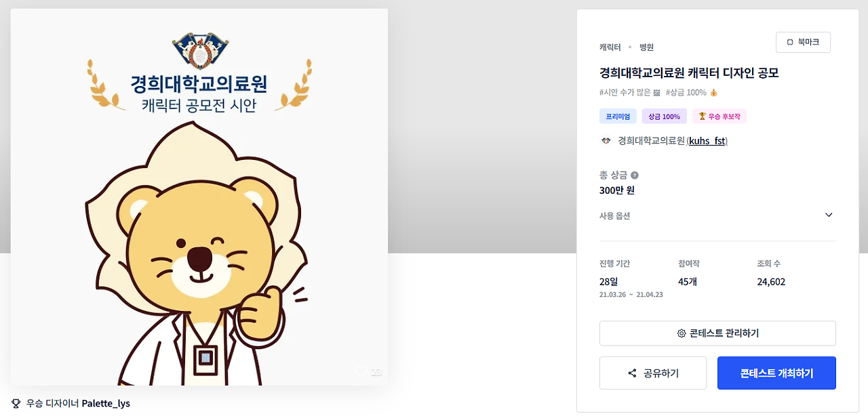Image resolution: width=868 pixels, height=418 pixels.
Task: Click the trophy icon in 우승 후보작 badge
Action: coord(703,117)
